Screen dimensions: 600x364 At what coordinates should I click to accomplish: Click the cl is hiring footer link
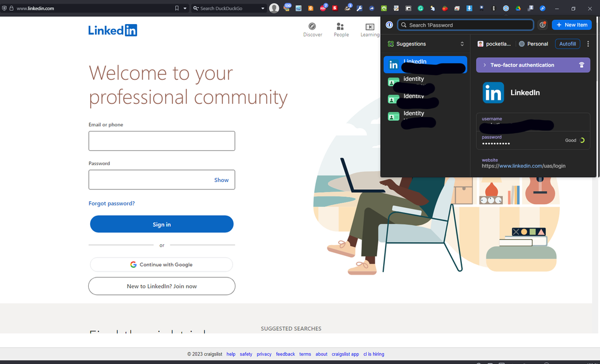[x=374, y=354]
